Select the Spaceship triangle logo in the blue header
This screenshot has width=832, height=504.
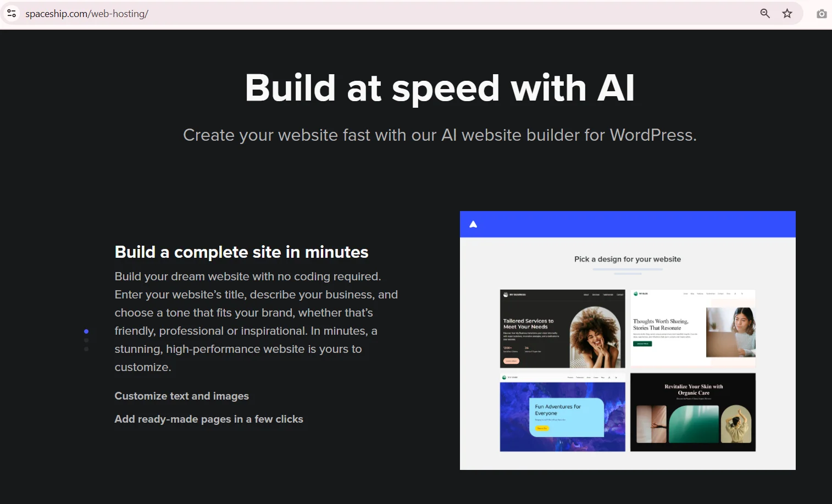473,224
